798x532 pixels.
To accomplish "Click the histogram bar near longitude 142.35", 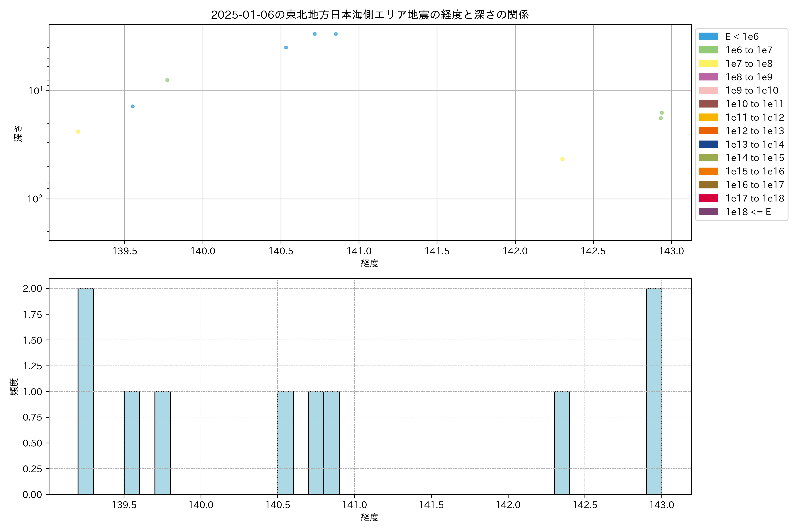I will coord(562,443).
